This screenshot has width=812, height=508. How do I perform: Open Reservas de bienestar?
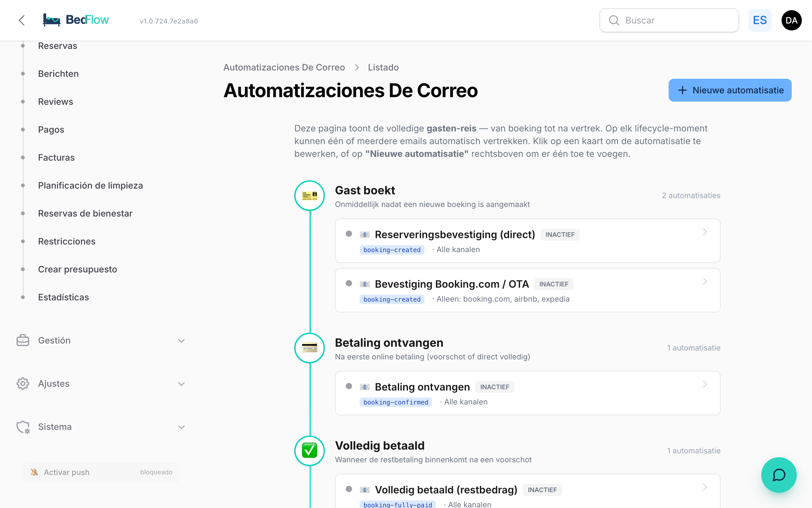point(85,213)
